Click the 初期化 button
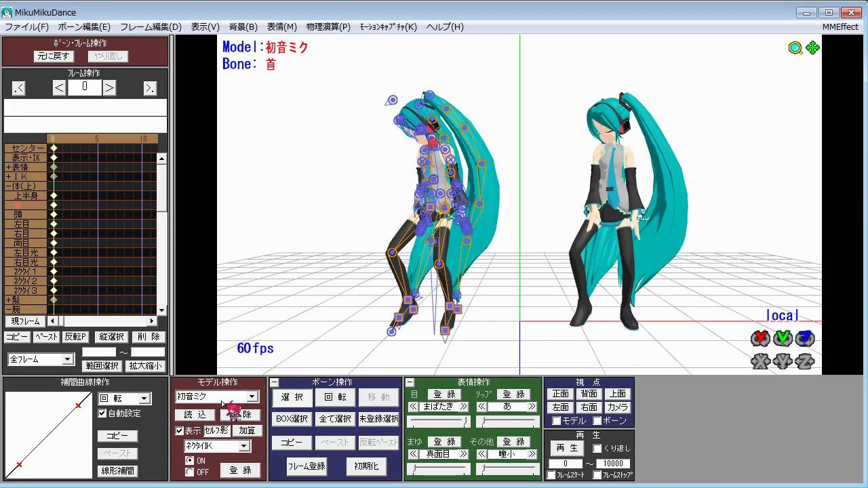Screen dimensions: 868x488 [x=366, y=466]
